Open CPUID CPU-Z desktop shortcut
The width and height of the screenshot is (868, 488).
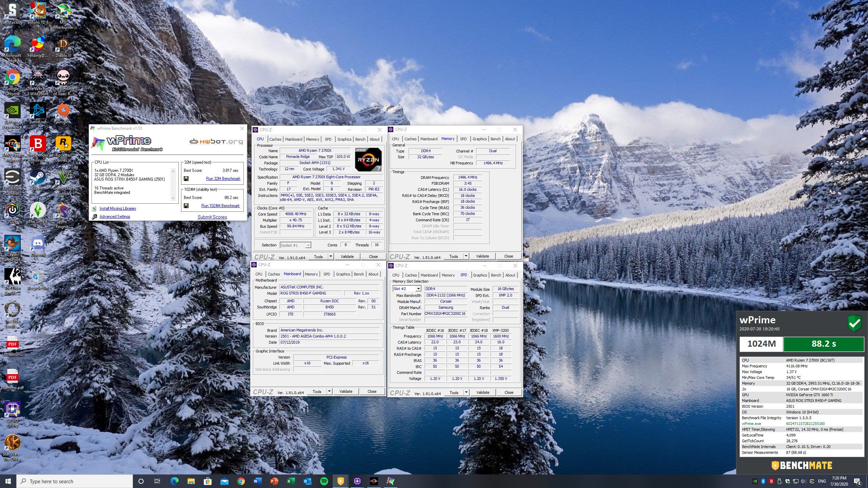pos(12,415)
